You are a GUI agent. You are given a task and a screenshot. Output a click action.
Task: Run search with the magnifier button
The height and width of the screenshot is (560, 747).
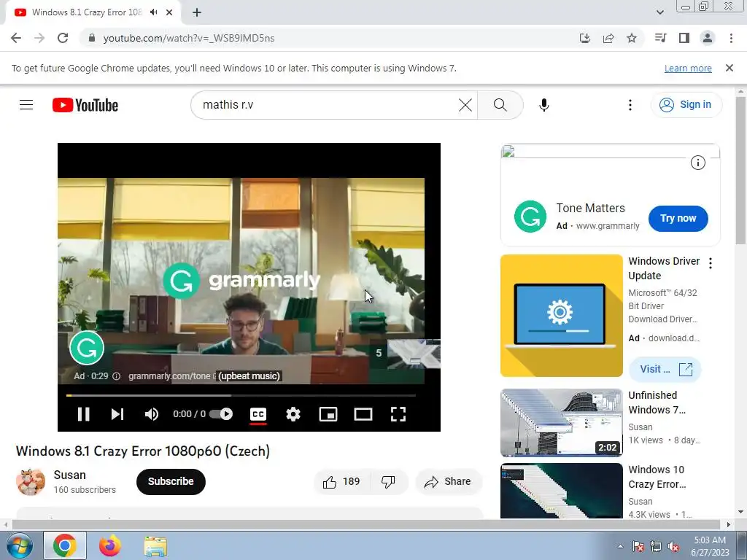(500, 105)
